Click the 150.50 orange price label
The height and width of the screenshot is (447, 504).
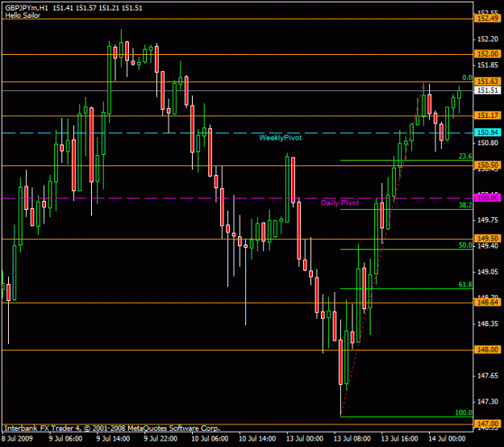pyautogui.click(x=488, y=165)
